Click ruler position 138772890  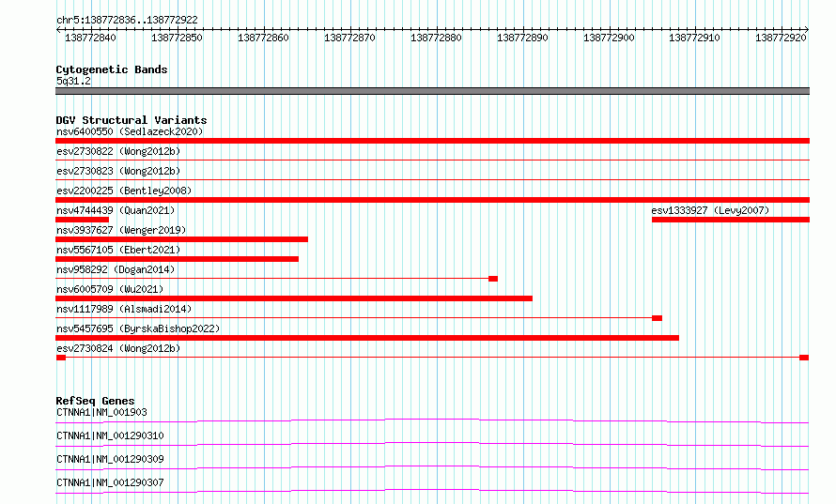(x=522, y=38)
